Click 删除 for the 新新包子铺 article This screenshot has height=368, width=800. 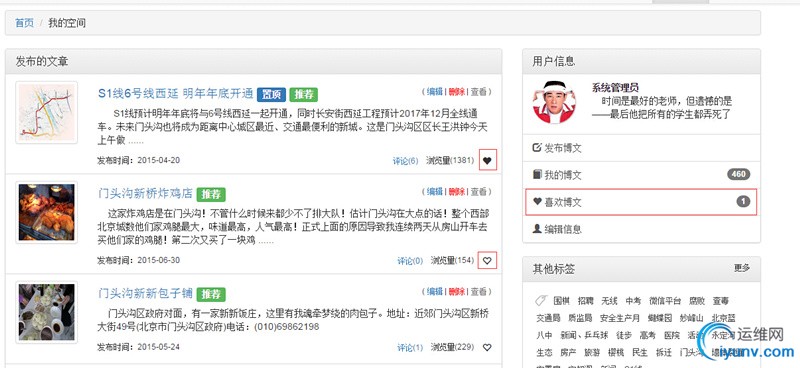[x=457, y=291]
